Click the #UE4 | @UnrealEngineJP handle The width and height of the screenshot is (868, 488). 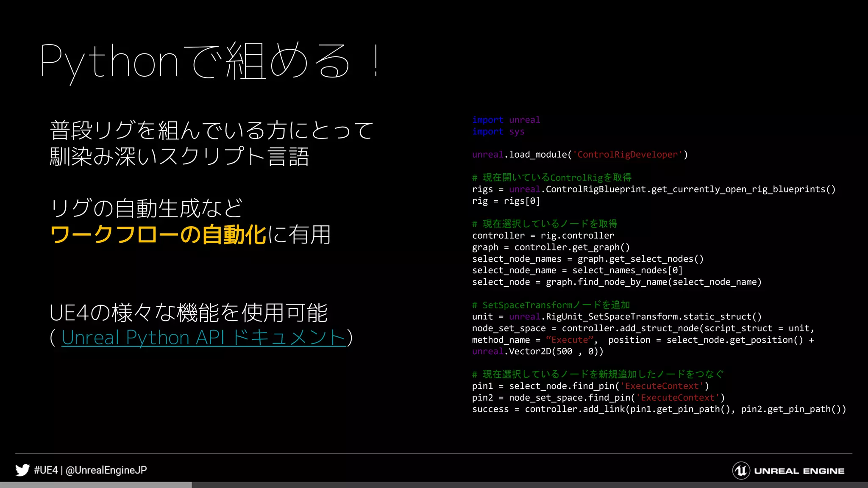(91, 470)
